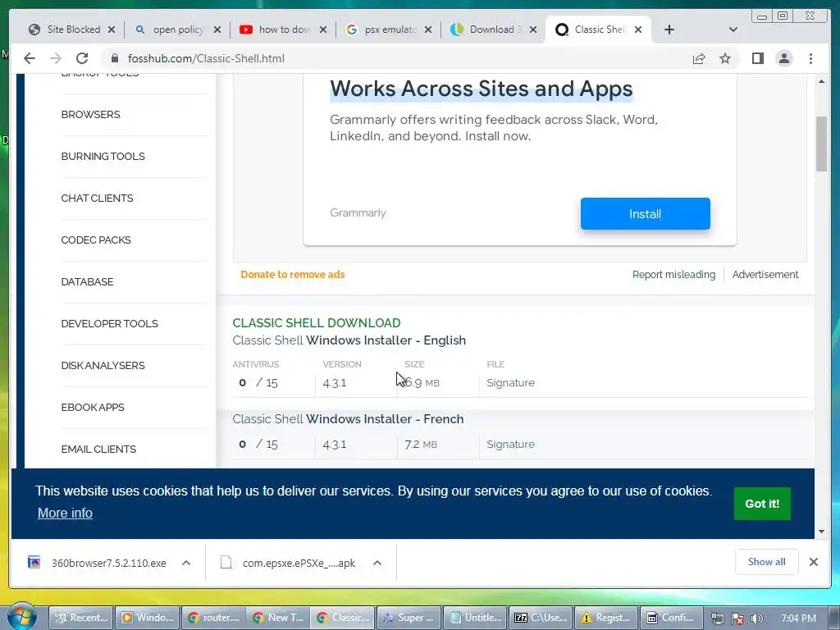Screen dimensions: 840x630
Task: Open the Untitled Notepad taskbar window
Action: pos(475,618)
